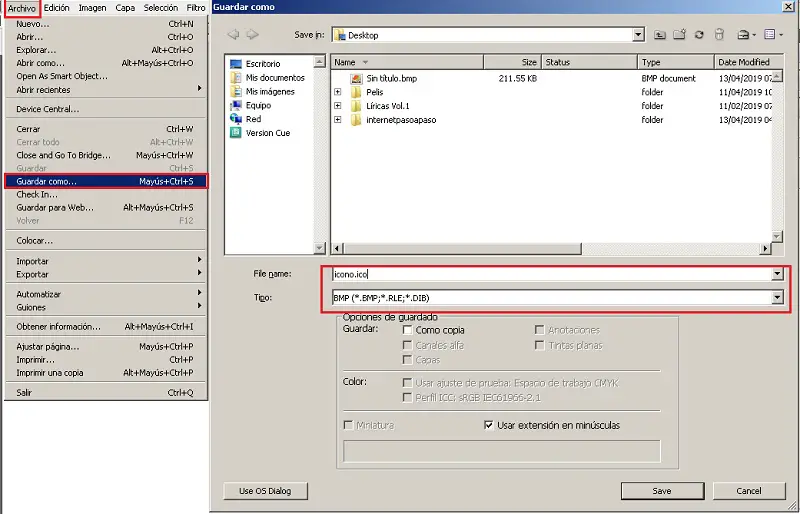Click the Use OS Dialog button

[x=265, y=491]
